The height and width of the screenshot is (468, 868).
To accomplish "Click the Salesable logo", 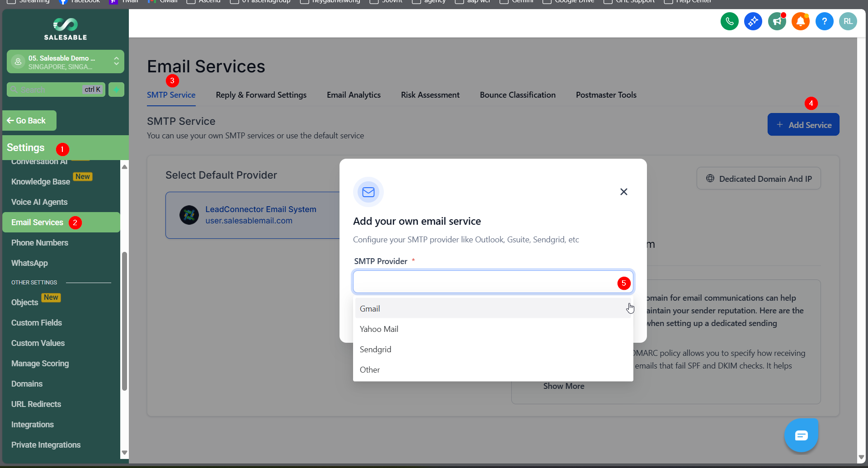I will coord(66,29).
